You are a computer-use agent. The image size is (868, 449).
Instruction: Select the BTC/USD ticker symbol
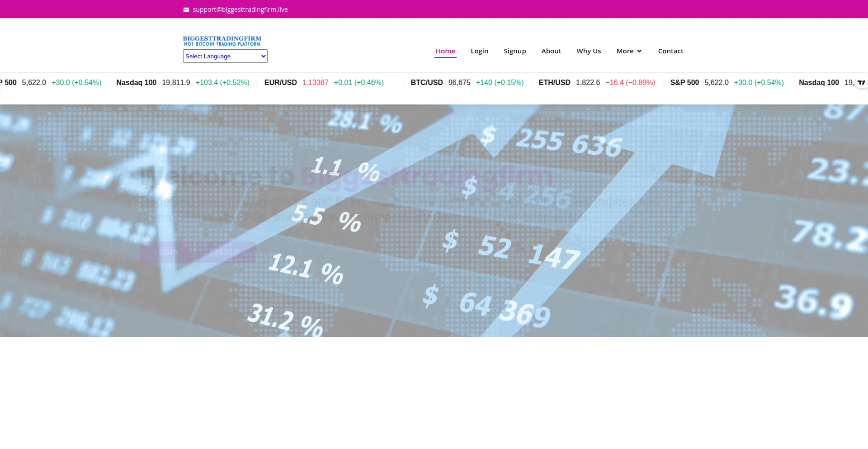coord(427,82)
